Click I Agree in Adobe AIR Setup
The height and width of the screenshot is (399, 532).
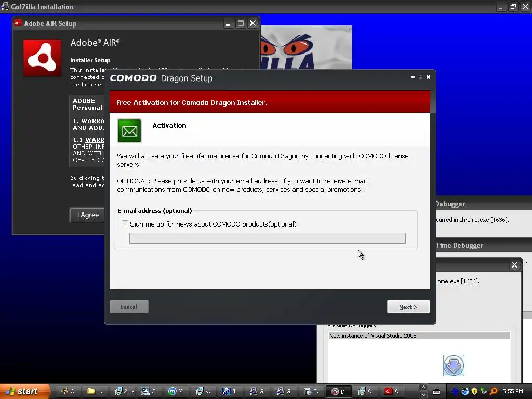[x=87, y=215]
